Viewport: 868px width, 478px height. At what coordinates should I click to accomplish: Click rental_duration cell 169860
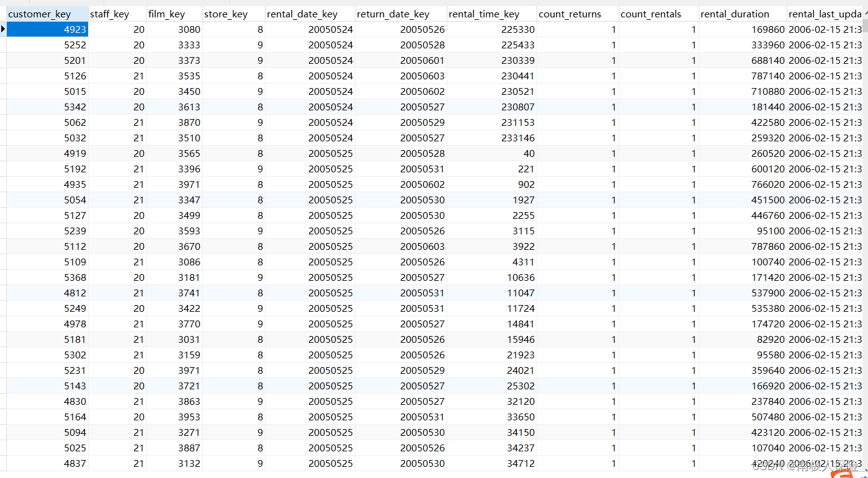pos(743,29)
